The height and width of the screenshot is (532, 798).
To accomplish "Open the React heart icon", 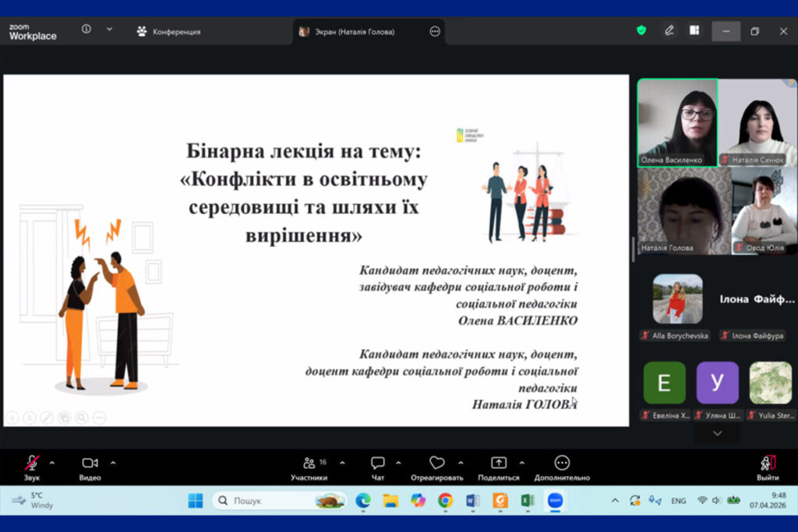I will tap(437, 463).
